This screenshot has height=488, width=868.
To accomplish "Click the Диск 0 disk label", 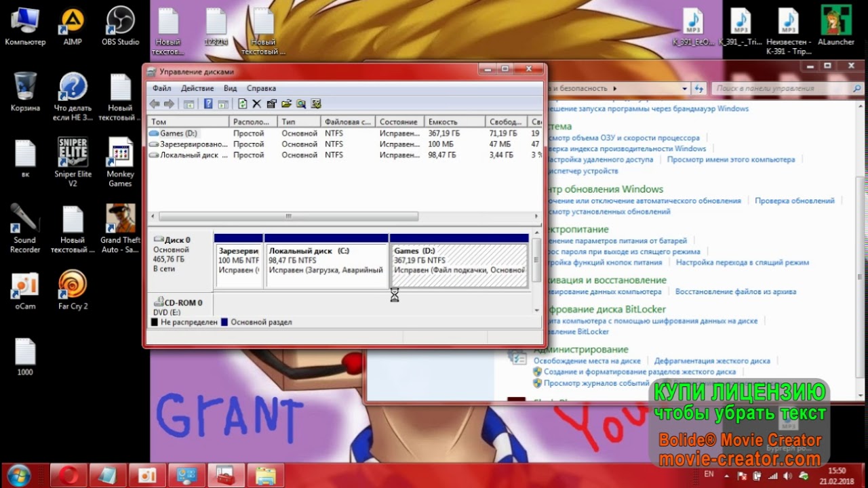I will pyautogui.click(x=177, y=240).
